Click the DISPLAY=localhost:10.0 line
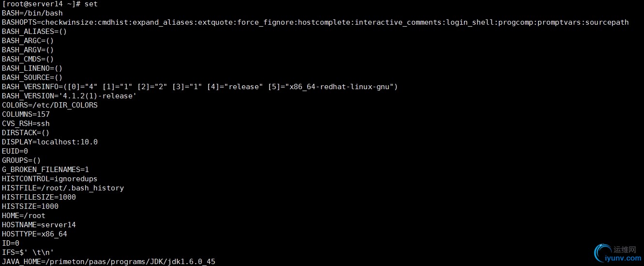Image resolution: width=644 pixels, height=266 pixels. (50, 142)
